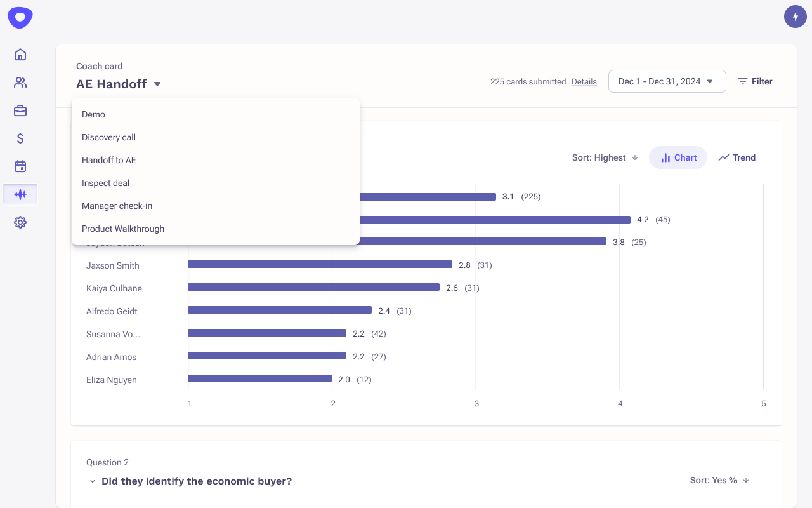Change the Sort: Yes % order
Image resolution: width=812 pixels, height=508 pixels.
click(720, 480)
